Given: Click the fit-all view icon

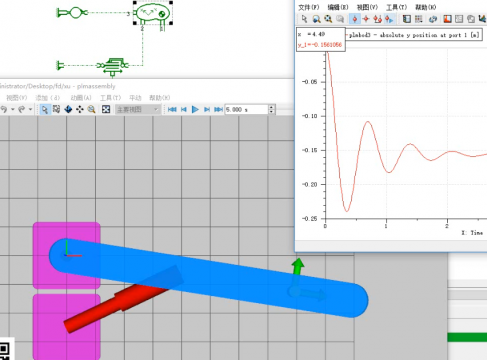Looking at the screenshot, I should (106, 109).
